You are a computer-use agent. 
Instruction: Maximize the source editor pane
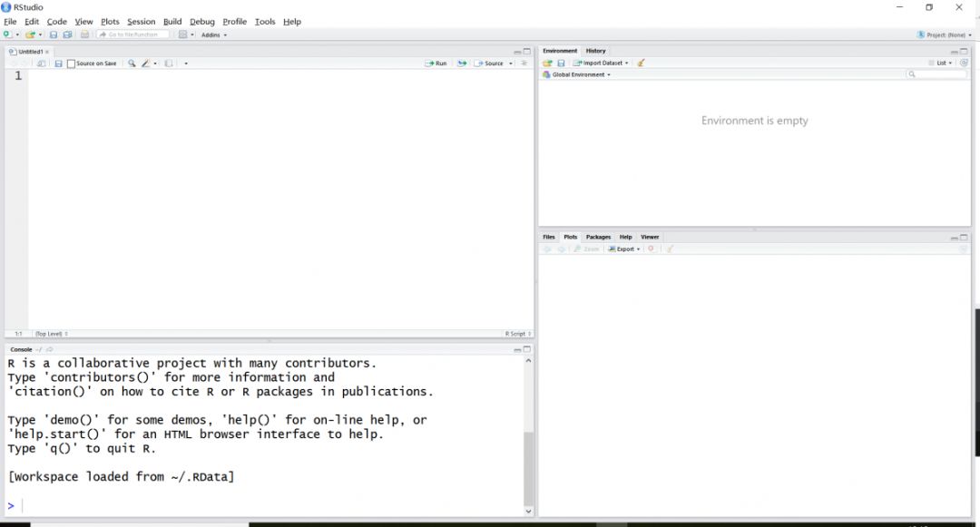[527, 51]
